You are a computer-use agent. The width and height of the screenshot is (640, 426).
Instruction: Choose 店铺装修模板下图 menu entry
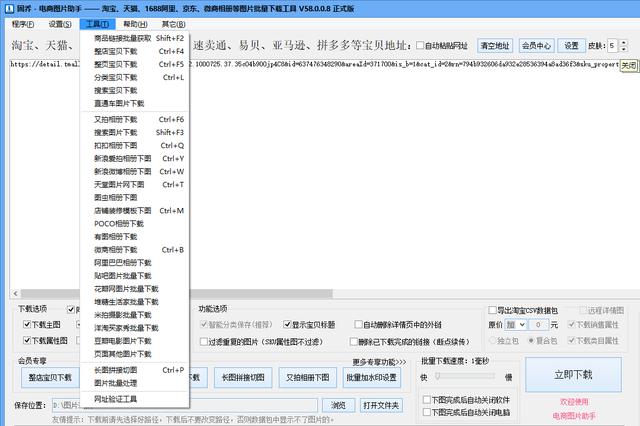pyautogui.click(x=135, y=211)
